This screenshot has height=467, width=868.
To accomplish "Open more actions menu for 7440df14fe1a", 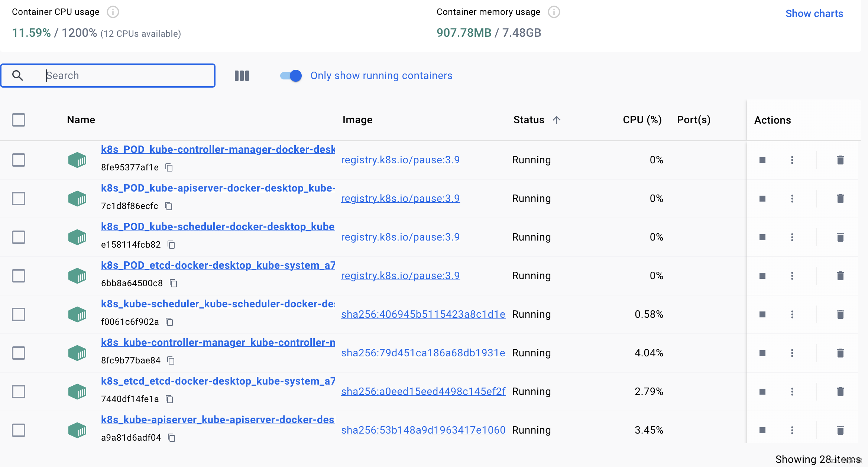I will click(x=792, y=392).
